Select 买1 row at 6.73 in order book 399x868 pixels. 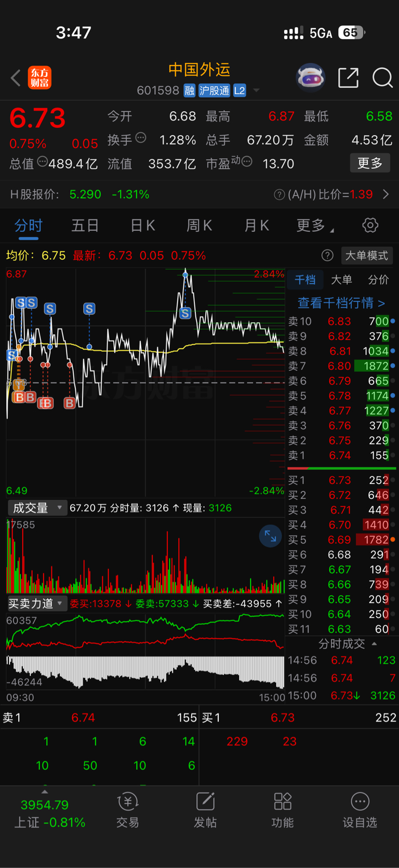point(341,480)
